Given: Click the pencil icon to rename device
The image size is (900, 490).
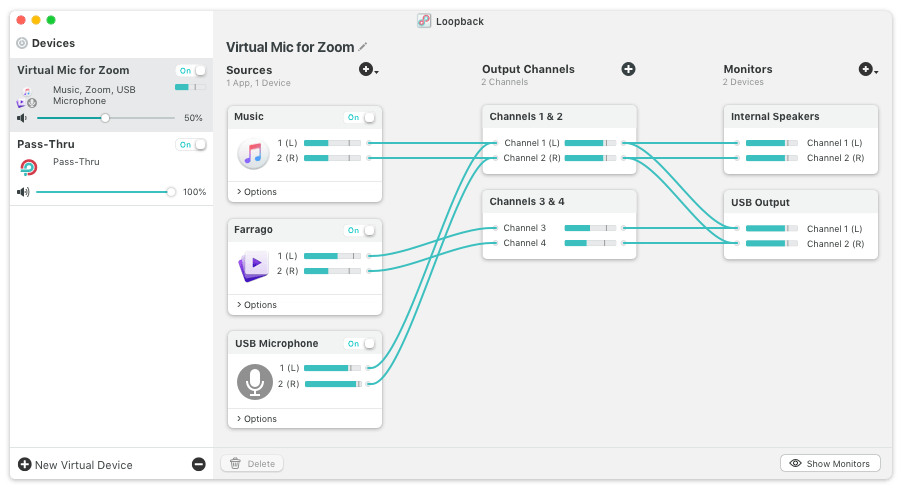Looking at the screenshot, I should coord(363,47).
